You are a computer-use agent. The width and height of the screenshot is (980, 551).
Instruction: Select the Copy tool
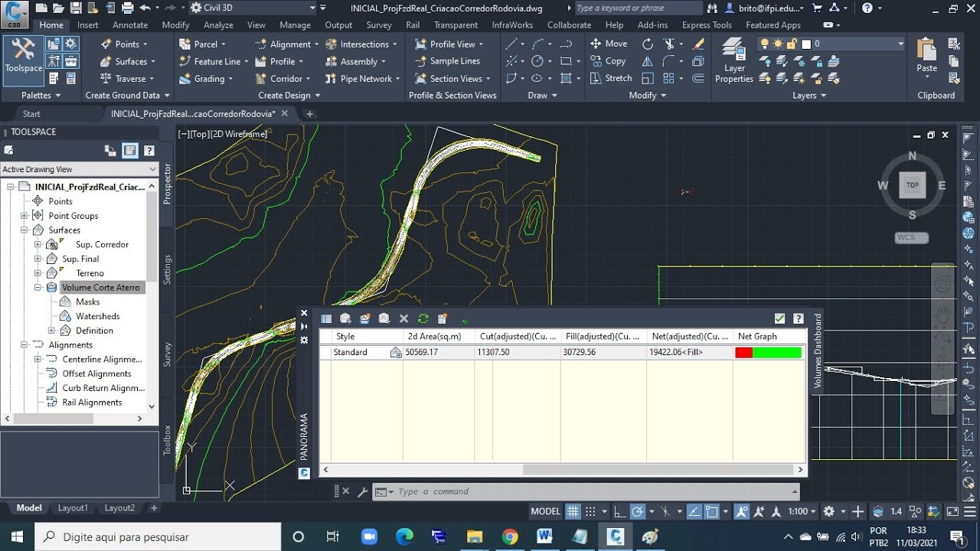pyautogui.click(x=608, y=61)
